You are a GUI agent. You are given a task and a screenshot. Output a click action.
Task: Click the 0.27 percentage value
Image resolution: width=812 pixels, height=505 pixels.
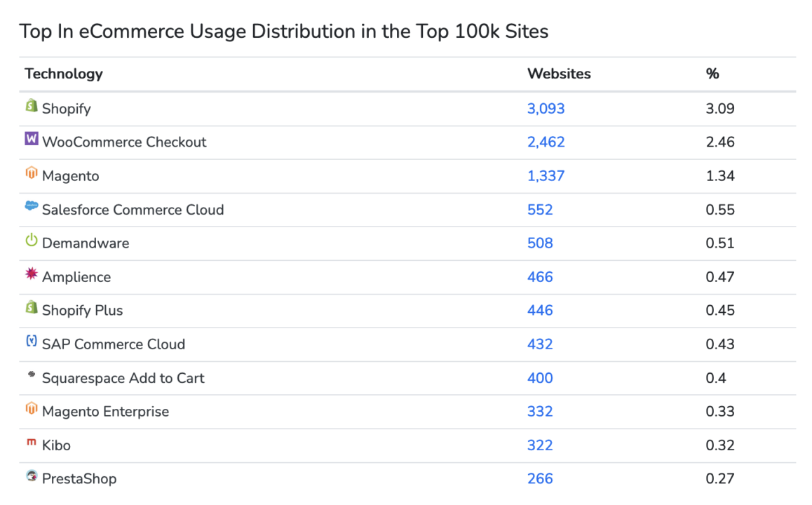(x=720, y=478)
